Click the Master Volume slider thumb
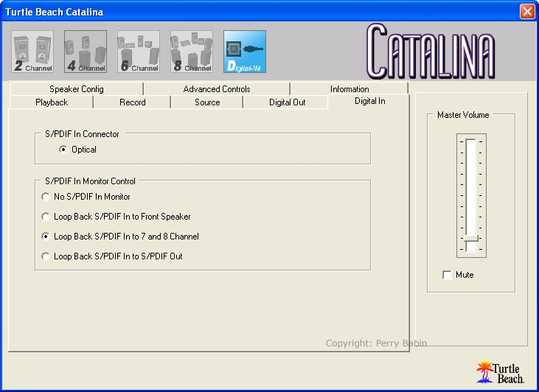539x392 pixels. click(470, 238)
